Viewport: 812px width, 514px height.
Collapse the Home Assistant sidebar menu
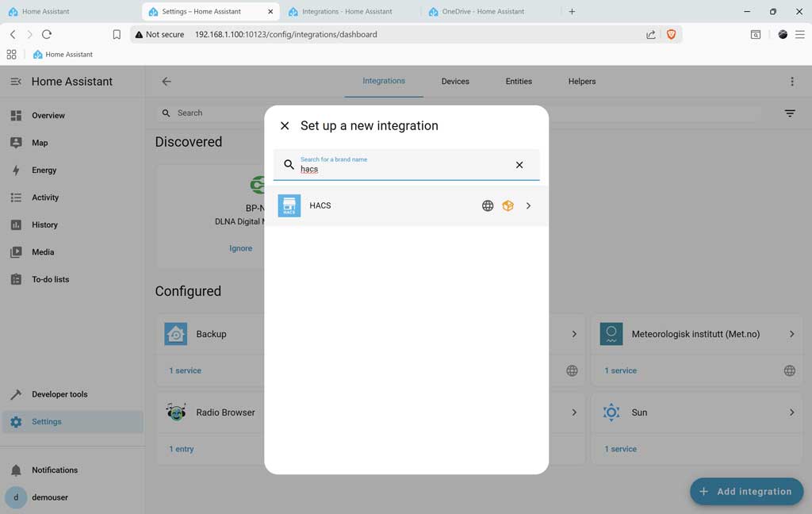pos(16,82)
